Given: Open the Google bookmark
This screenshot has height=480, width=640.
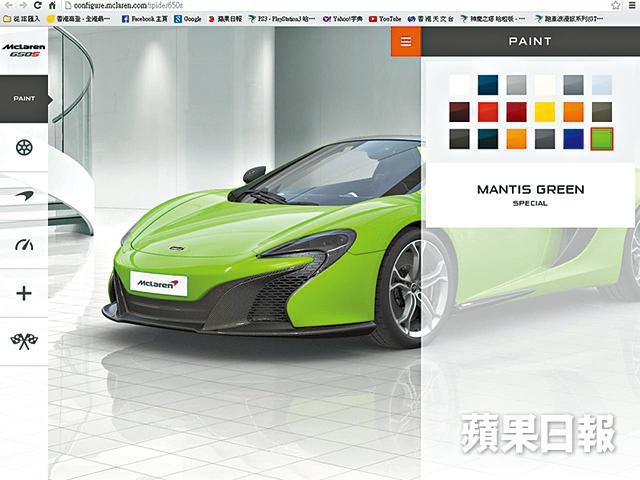Looking at the screenshot, I should pos(188,19).
